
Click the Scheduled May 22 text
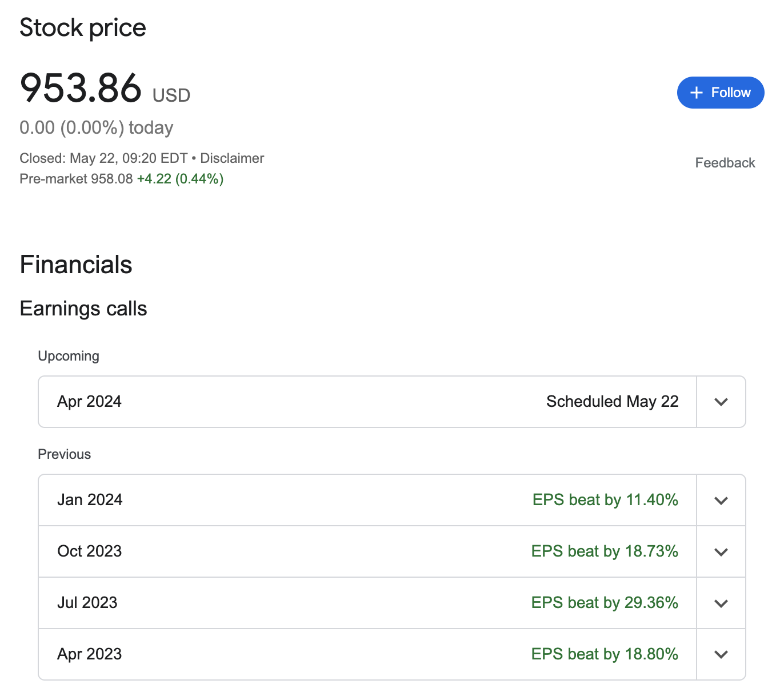point(612,402)
